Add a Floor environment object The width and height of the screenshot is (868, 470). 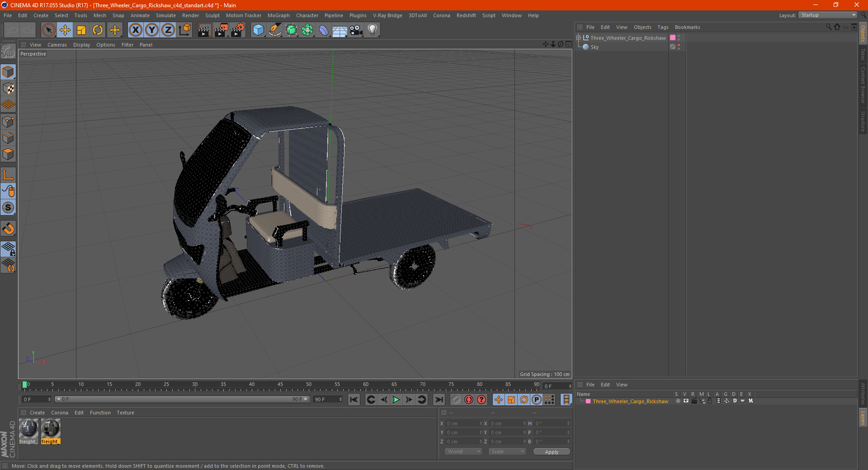pyautogui.click(x=340, y=30)
